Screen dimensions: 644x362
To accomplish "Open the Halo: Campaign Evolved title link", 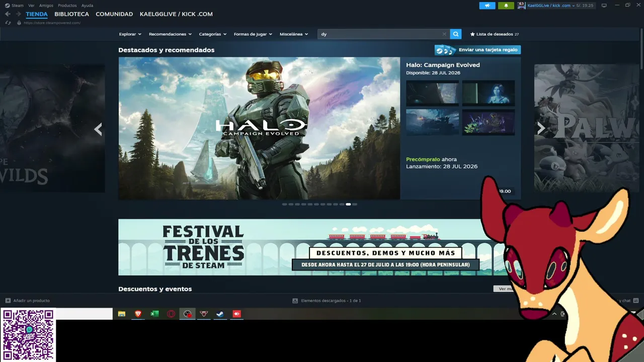I will click(x=443, y=65).
